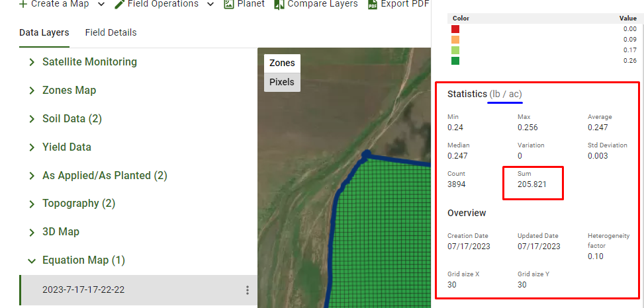Click the Compare Layers icon

click(279, 4)
